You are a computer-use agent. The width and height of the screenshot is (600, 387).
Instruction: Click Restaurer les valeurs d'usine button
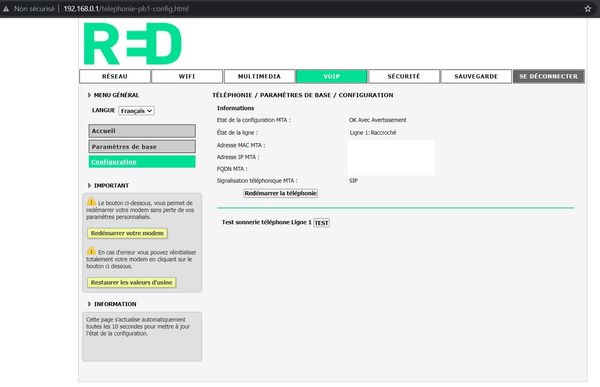(132, 282)
